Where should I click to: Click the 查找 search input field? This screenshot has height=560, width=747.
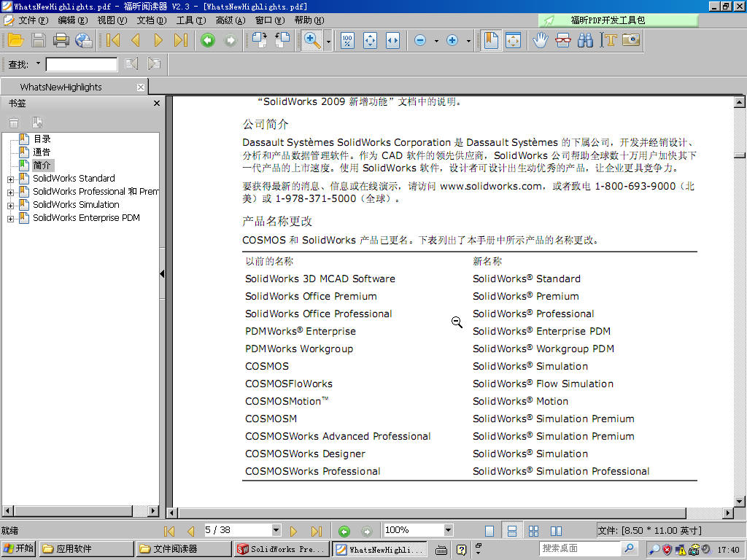(x=82, y=64)
